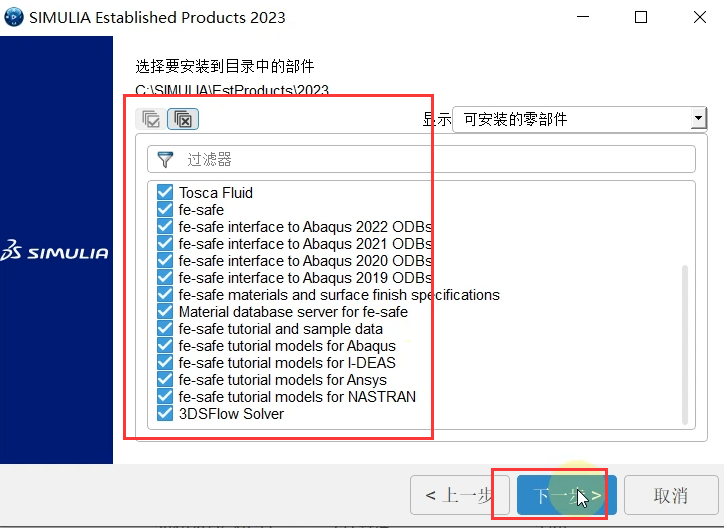Select the Tosca Fluid label text
The image size is (724, 528).
[x=216, y=192]
